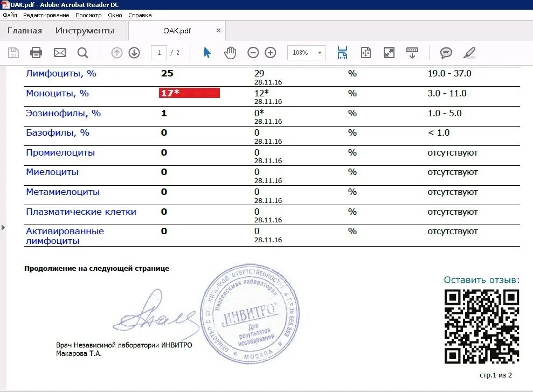Open the zoom level 108% dropdown
533x392 pixels.
pyautogui.click(x=307, y=53)
